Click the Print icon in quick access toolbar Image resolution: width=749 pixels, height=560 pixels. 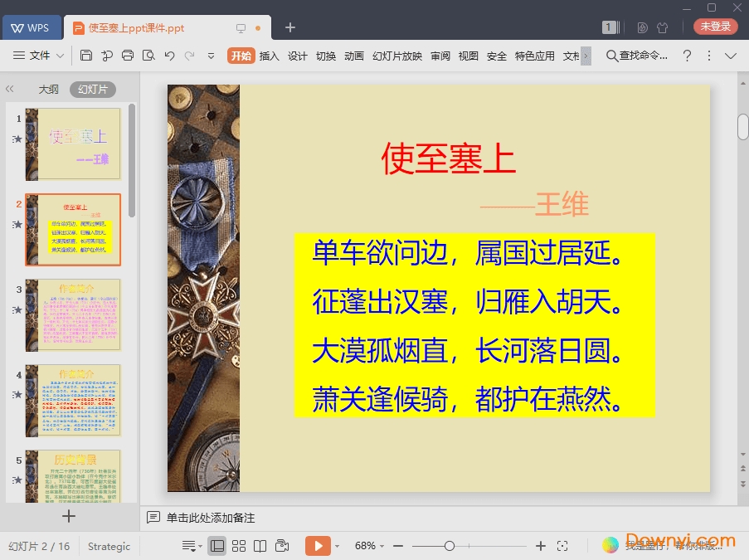(x=128, y=56)
